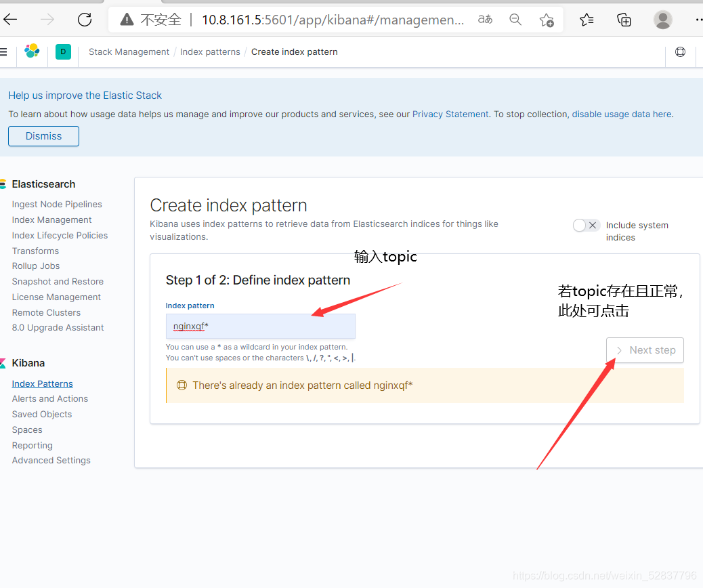Open Index Lifecycle Policies

click(x=60, y=236)
